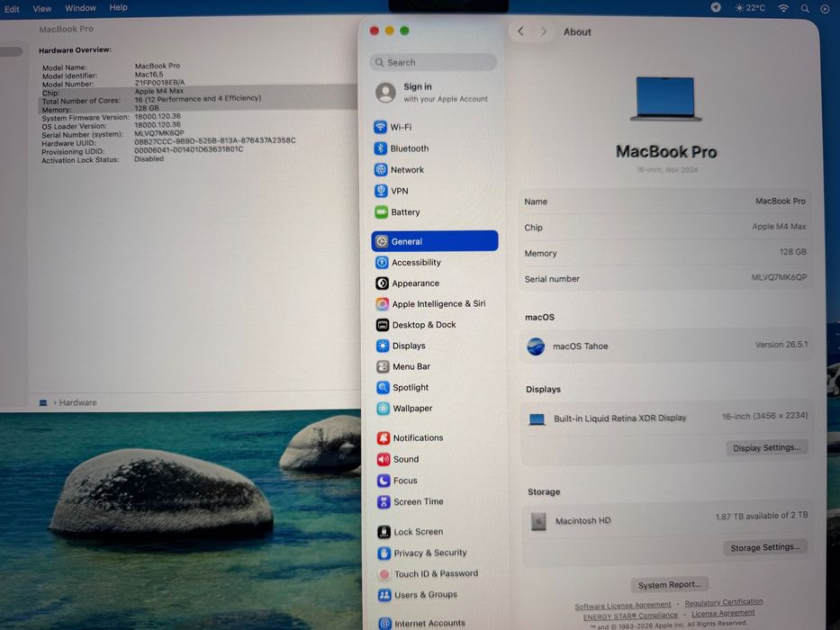The height and width of the screenshot is (630, 840).
Task: Open the Software License Agreement link
Action: 622,606
